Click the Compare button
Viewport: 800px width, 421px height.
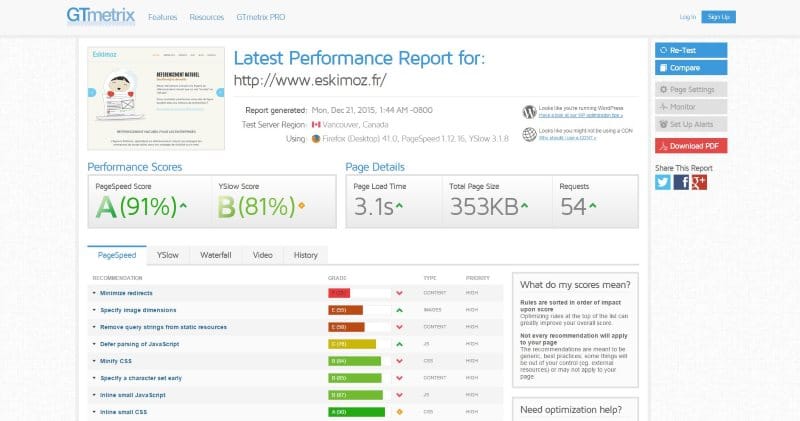click(691, 68)
